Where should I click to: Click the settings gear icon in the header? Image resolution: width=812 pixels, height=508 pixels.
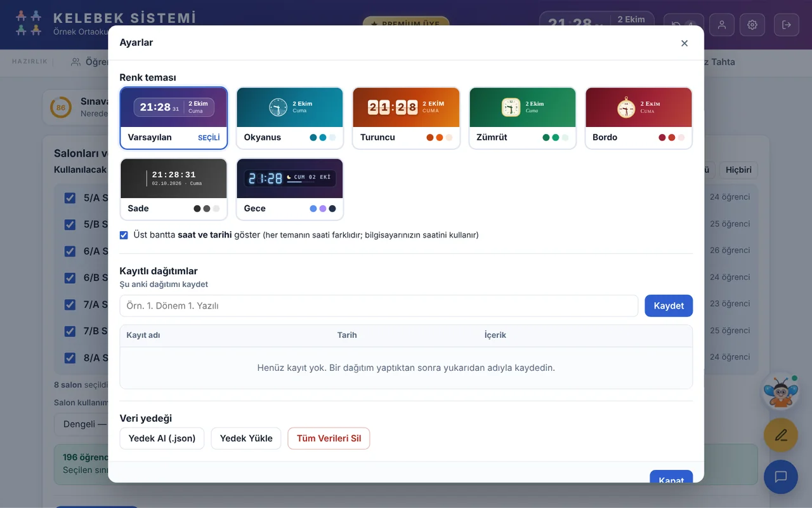(x=752, y=25)
